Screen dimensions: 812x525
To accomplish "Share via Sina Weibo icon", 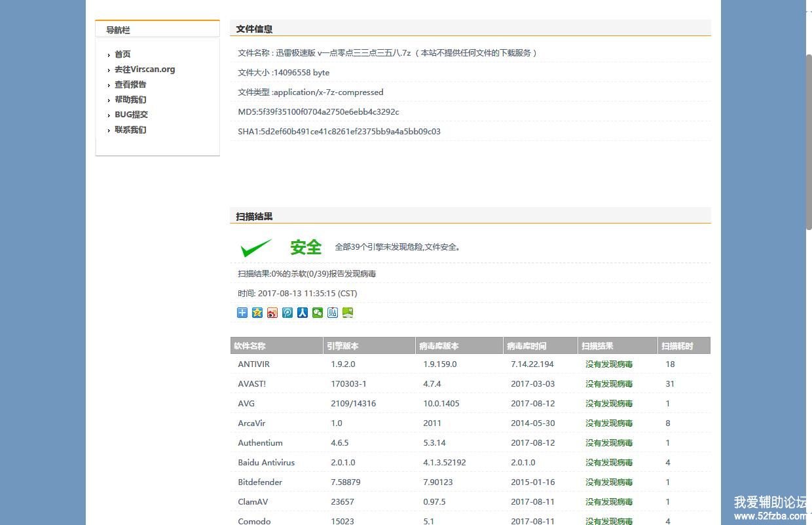I will pyautogui.click(x=272, y=313).
